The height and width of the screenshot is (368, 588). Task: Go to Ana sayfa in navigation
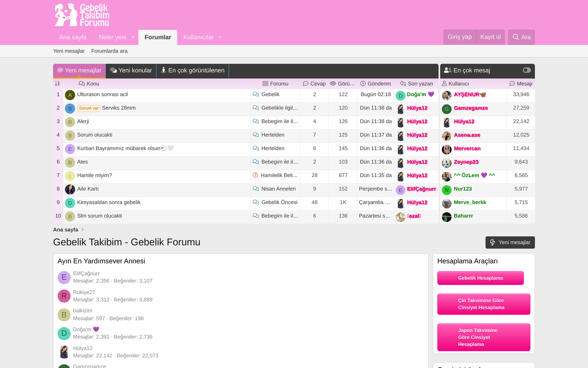tap(73, 37)
